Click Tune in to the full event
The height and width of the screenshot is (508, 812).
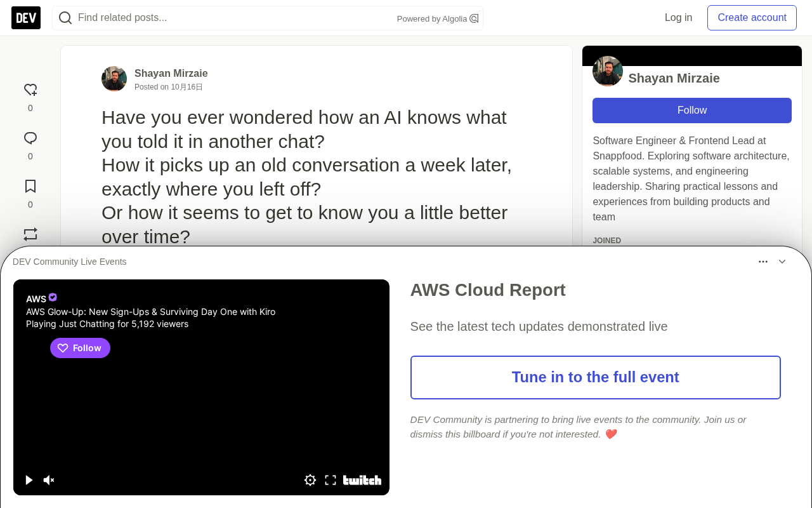coord(596,377)
